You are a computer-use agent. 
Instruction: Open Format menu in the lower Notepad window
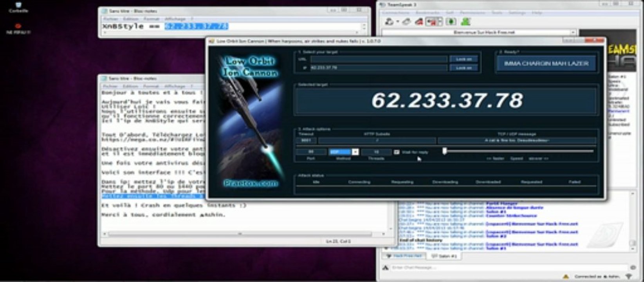tap(151, 86)
